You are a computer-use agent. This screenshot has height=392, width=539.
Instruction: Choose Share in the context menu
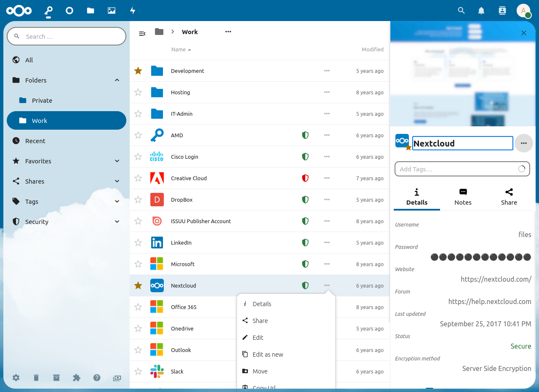pyautogui.click(x=286, y=321)
